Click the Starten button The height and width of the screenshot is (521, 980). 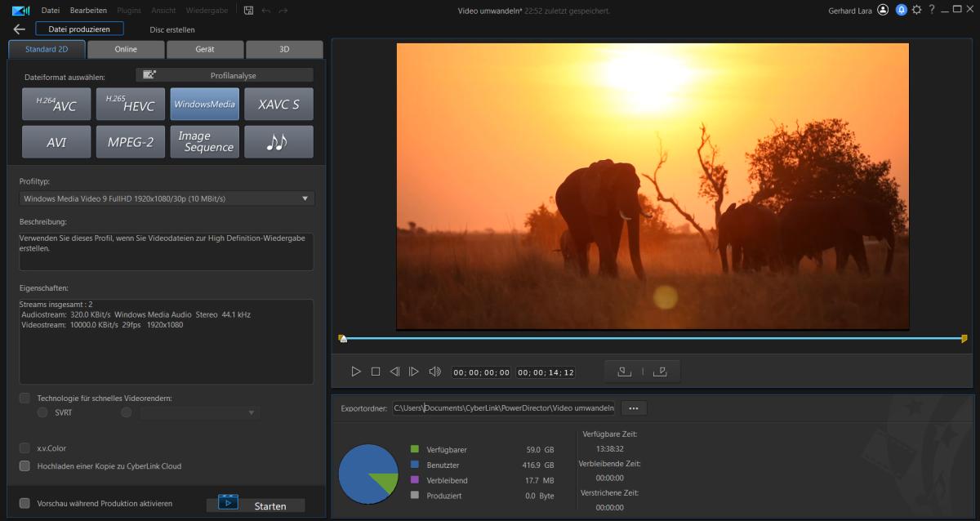click(256, 505)
